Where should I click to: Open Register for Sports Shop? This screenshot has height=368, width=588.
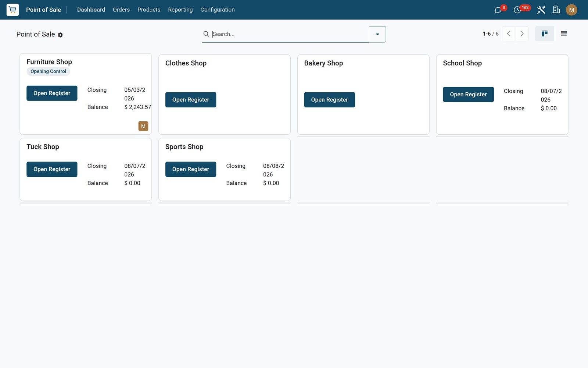(x=191, y=169)
